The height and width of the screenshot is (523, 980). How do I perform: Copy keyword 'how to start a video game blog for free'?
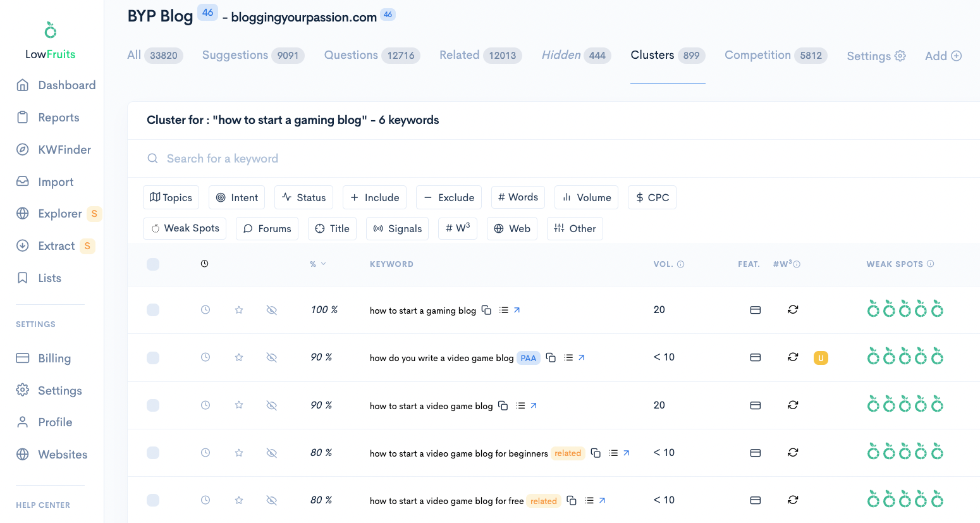572,500
